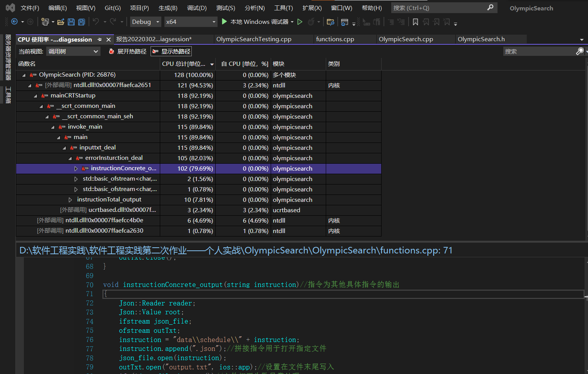
Task: Select the ucrtbased.dll!0x00007f... row
Action: tap(199, 210)
